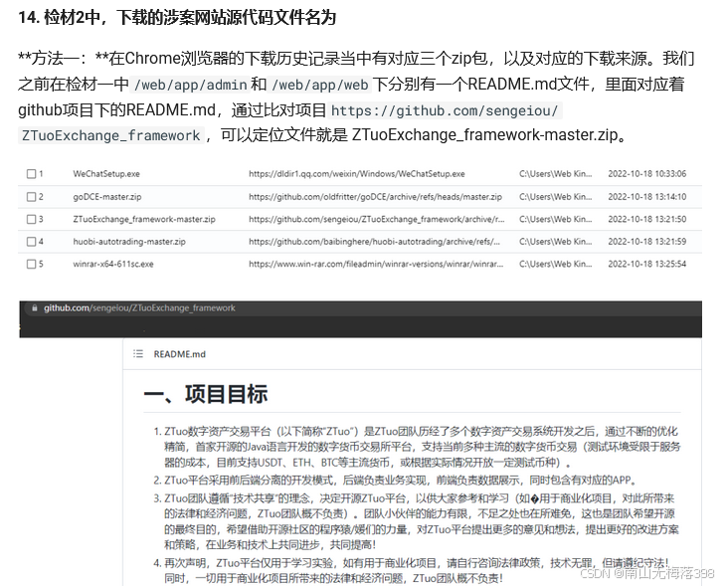Click the README.md file header label
728x586 pixels.
click(180, 354)
